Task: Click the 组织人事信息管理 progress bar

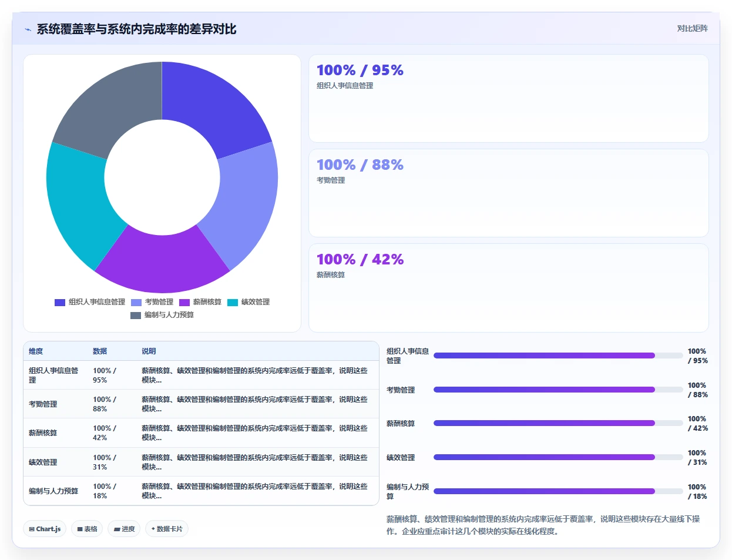Action: 558,356
